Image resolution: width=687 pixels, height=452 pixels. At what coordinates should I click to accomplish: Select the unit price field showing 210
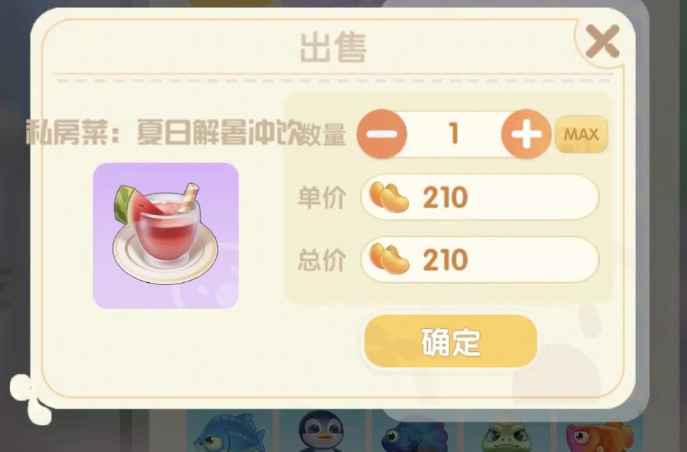tap(480, 197)
